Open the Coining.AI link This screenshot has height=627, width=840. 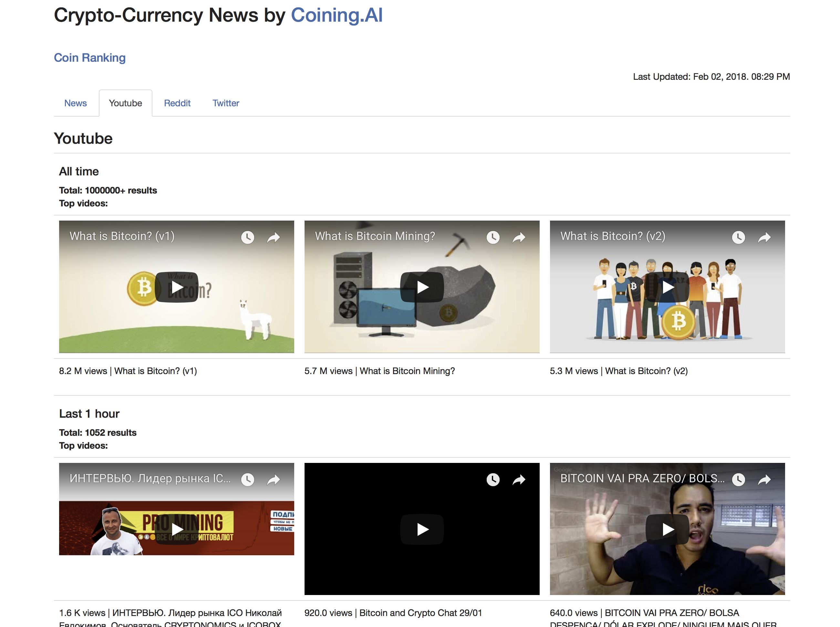click(x=336, y=15)
